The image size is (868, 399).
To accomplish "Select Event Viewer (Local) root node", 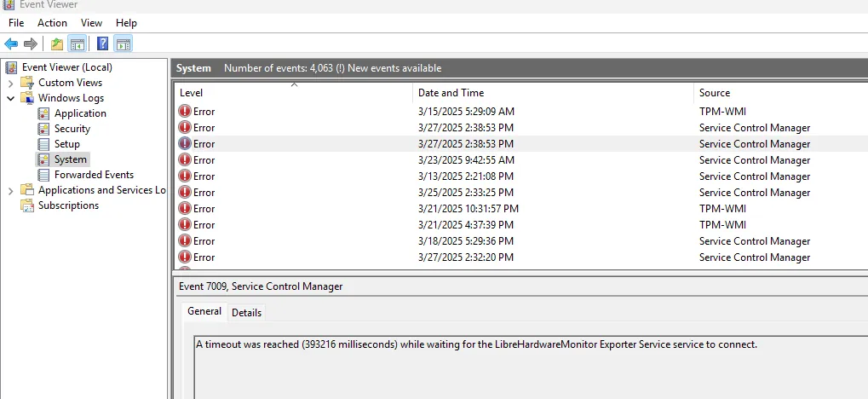I will 67,67.
